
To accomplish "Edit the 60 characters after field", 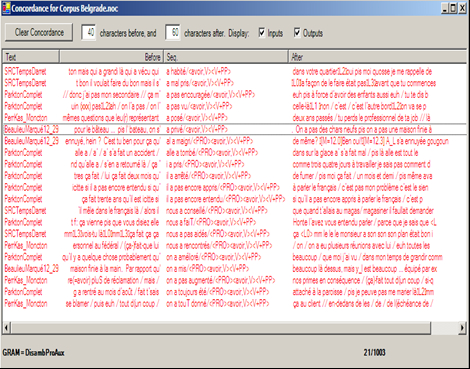I will pyautogui.click(x=173, y=33).
